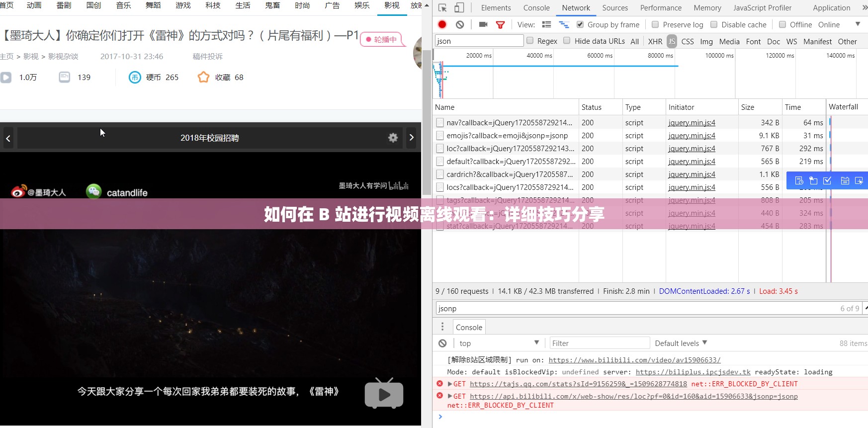Toggle the device toolbar icon
The height and width of the screenshot is (428, 868).
tap(459, 8)
